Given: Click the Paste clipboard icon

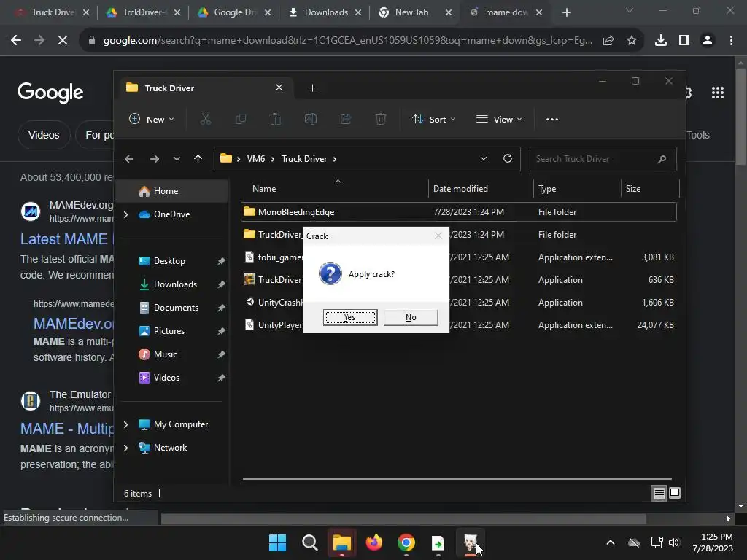Looking at the screenshot, I should tap(275, 119).
